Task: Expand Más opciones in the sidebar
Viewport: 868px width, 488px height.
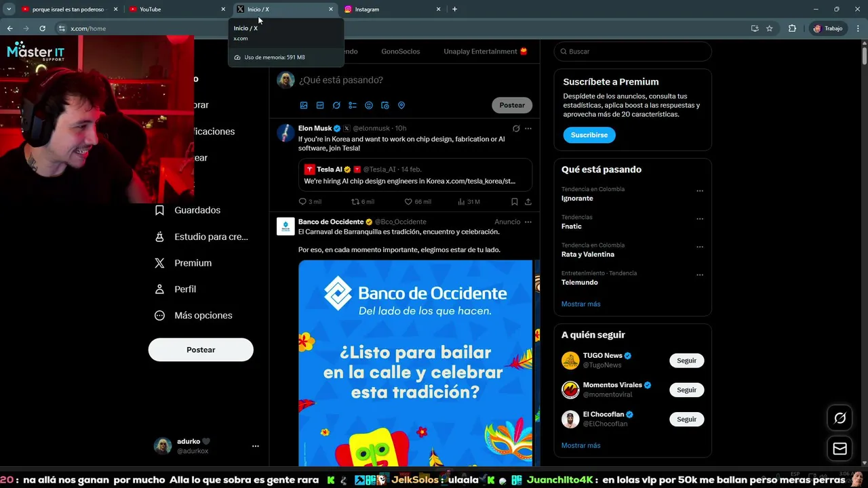Action: click(193, 315)
